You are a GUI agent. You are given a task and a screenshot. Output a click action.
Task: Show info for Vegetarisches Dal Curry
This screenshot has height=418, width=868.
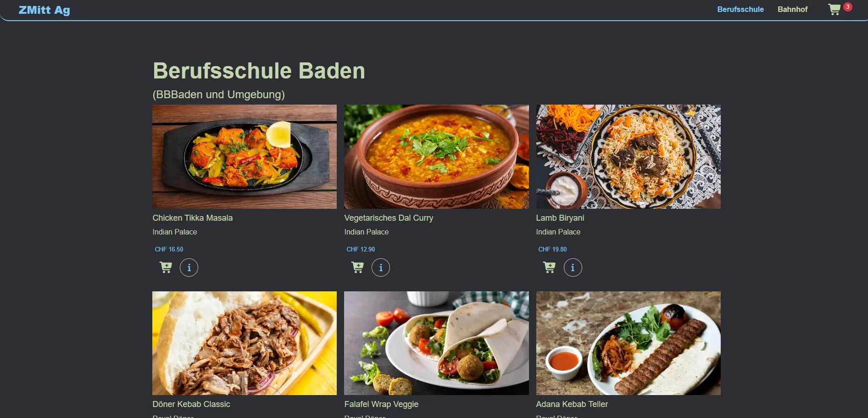(x=381, y=268)
